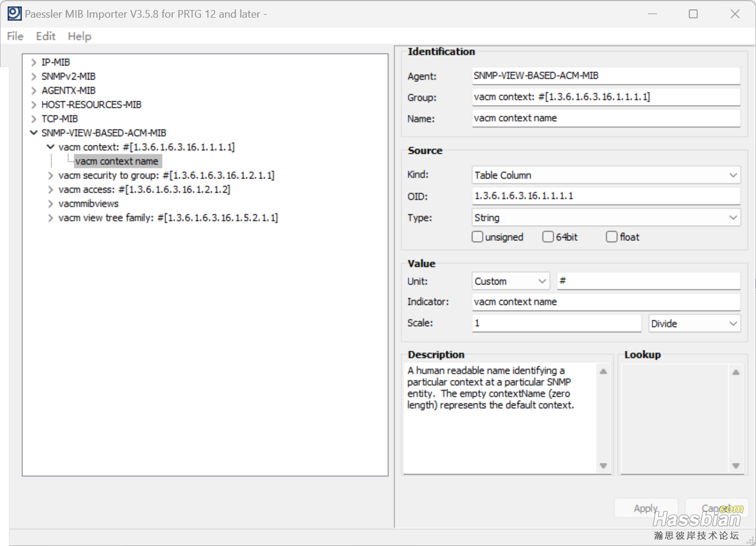Select TCP-MIB in the tree
Viewport: 756px width, 546px height.
coord(60,118)
